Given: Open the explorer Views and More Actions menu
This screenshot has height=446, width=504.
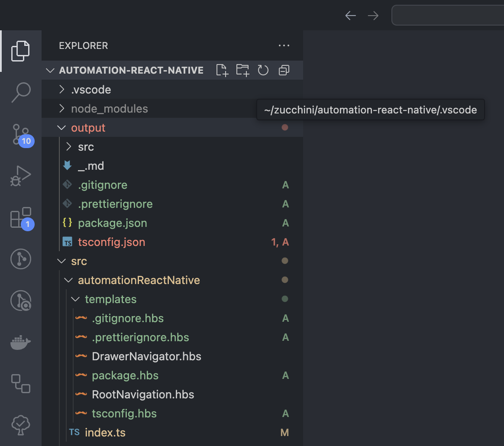Looking at the screenshot, I should (284, 45).
